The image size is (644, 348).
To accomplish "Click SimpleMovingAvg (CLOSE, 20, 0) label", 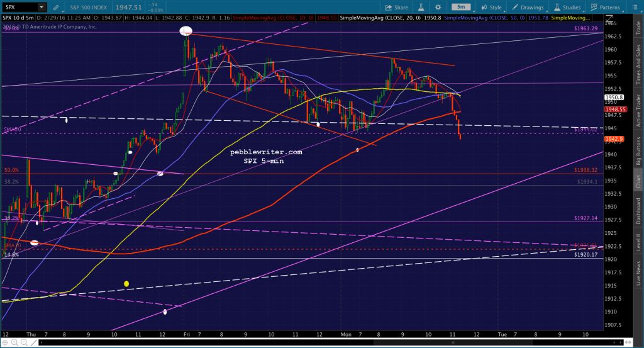I will pyautogui.click(x=380, y=18).
